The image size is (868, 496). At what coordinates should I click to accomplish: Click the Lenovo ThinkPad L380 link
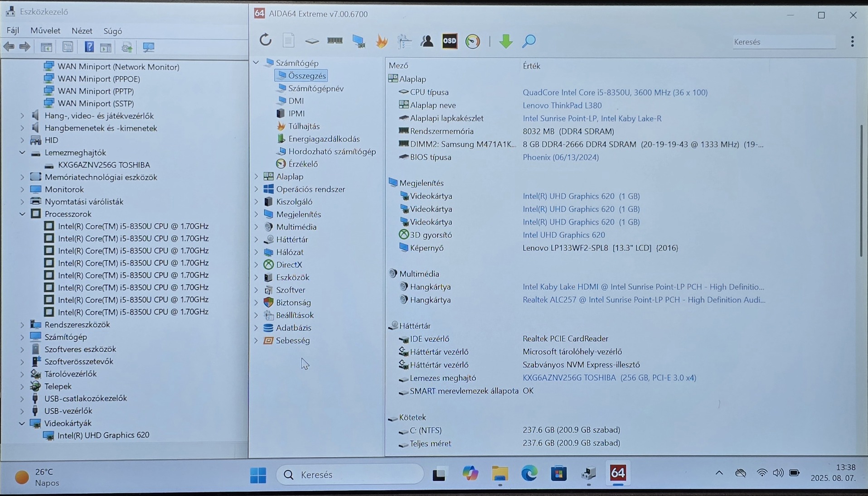562,105
